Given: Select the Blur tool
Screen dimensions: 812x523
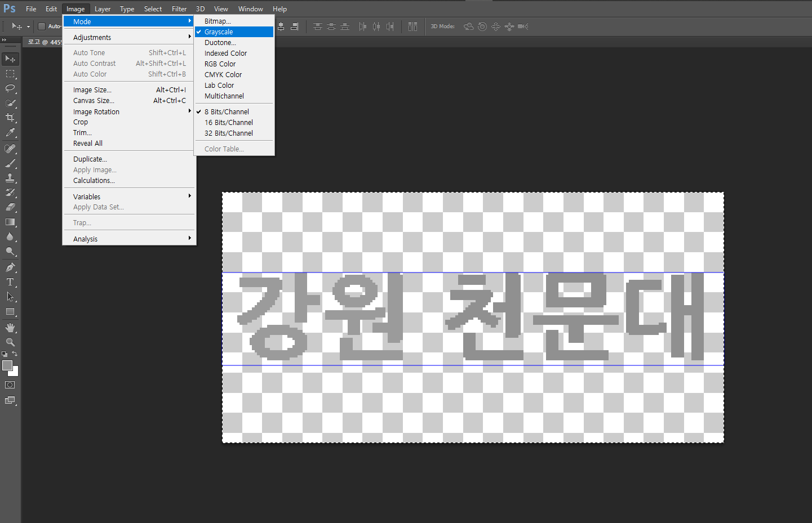Looking at the screenshot, I should tap(10, 236).
